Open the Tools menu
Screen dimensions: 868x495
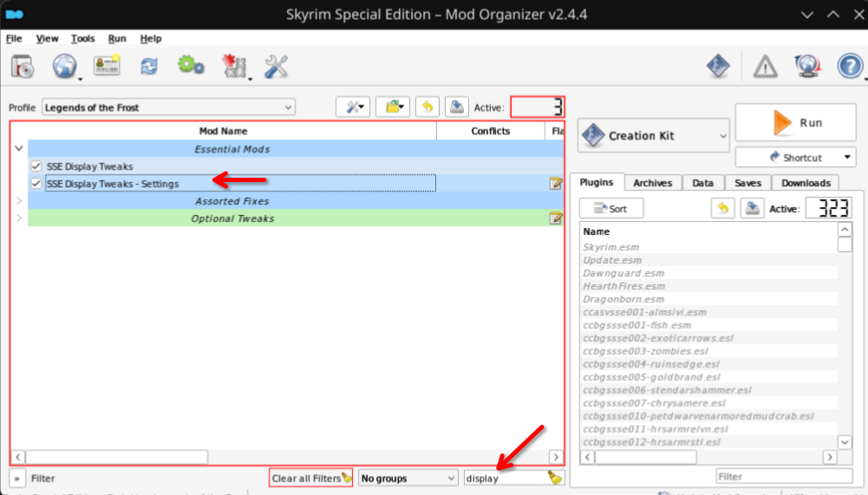click(x=82, y=38)
